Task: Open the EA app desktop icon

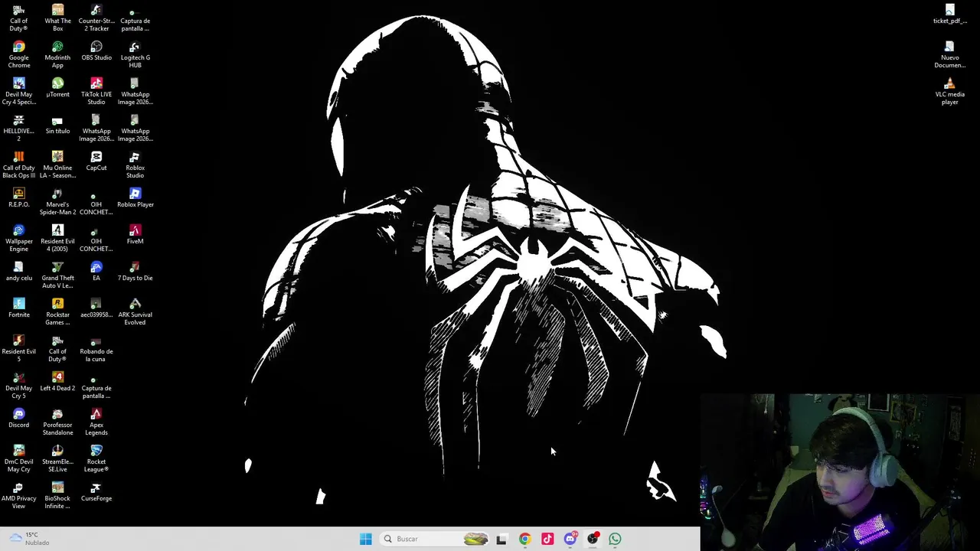Action: [x=96, y=272]
